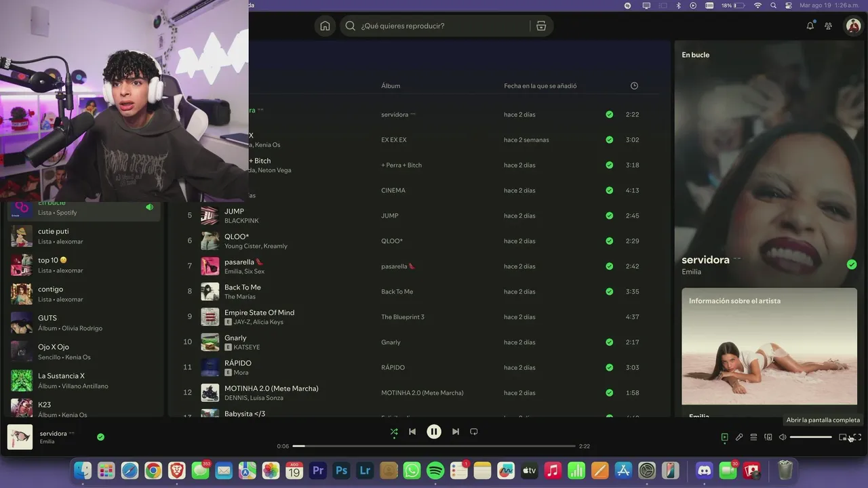Open Brave browser from the Dock
This screenshot has height=488, width=868.
point(176,470)
